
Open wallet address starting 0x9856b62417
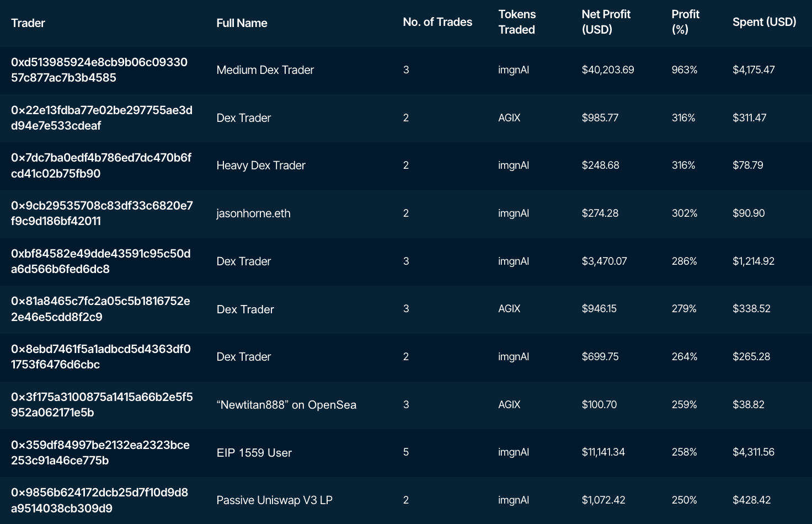coord(99,500)
